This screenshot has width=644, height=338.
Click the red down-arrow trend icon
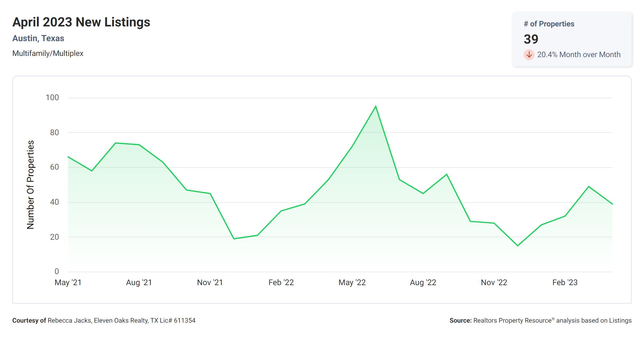[x=529, y=55]
